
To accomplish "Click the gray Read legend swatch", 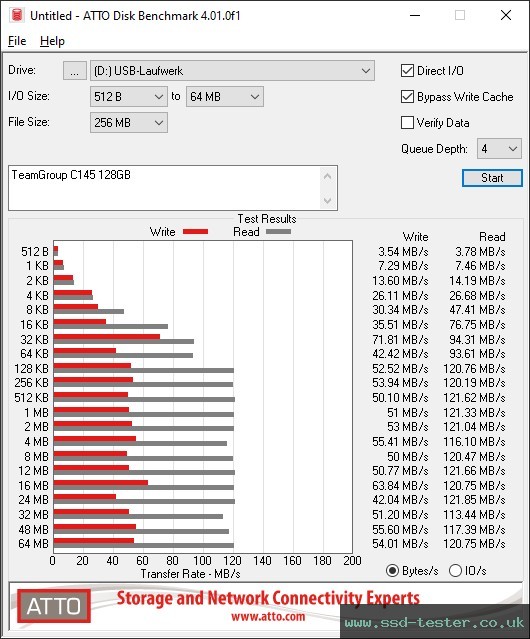I will [x=278, y=231].
